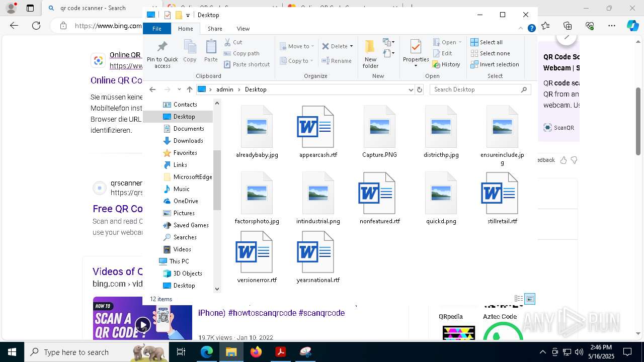Open notification center in system tray
Image resolution: width=644 pixels, height=362 pixels.
(x=627, y=352)
